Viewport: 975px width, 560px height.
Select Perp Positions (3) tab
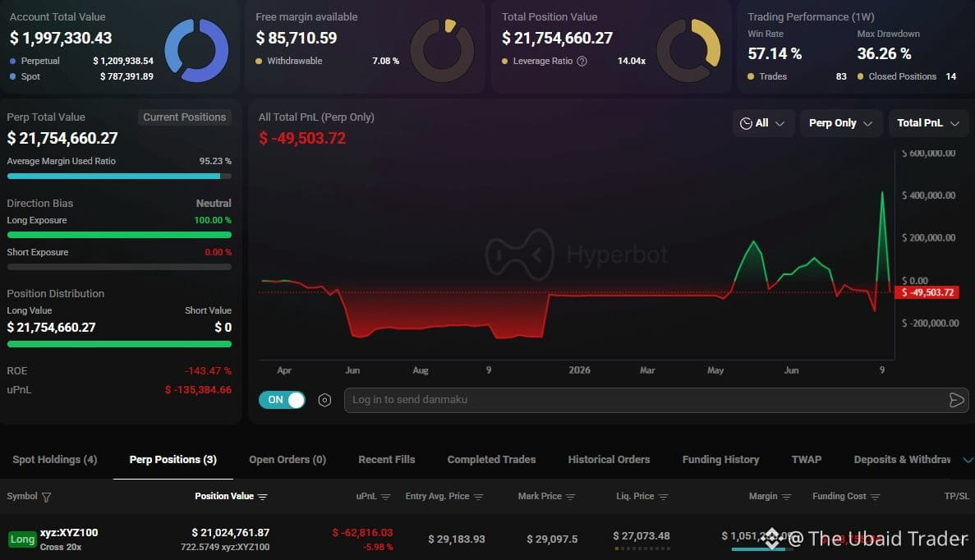click(172, 459)
